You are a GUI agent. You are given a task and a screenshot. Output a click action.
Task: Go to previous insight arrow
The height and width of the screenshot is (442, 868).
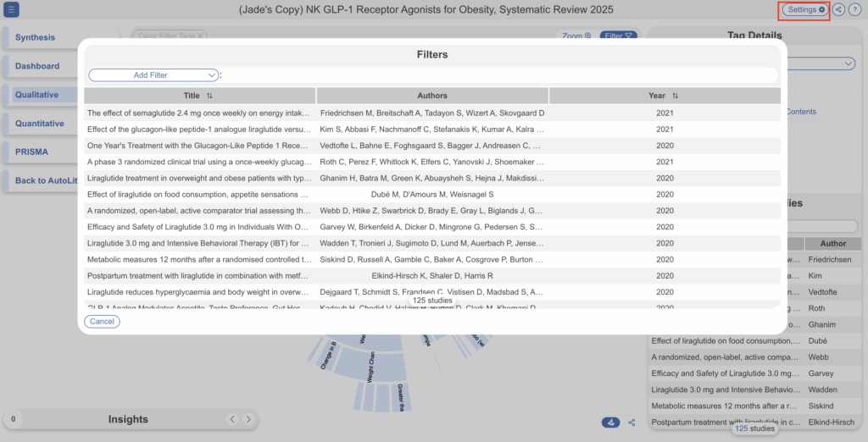point(232,419)
